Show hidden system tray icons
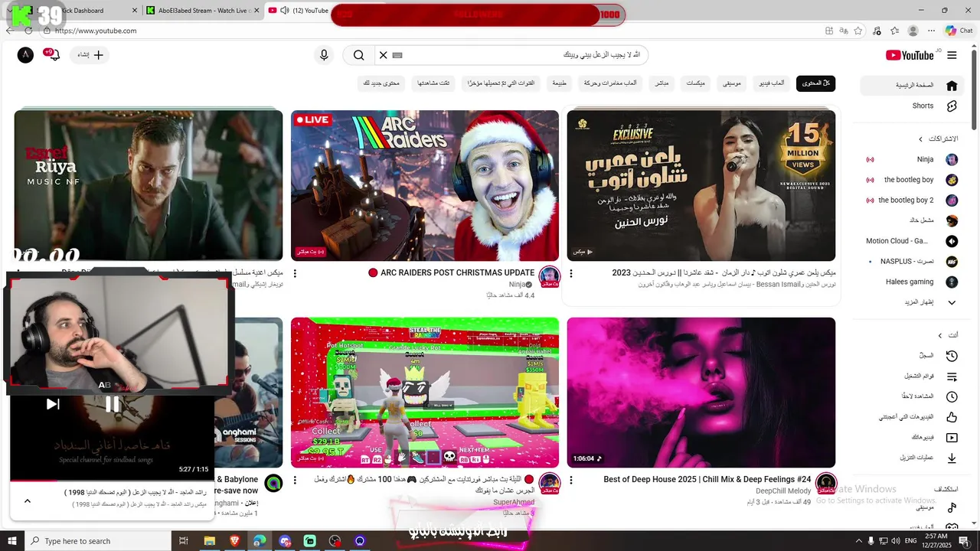Viewport: 980px width, 551px height. [858, 541]
